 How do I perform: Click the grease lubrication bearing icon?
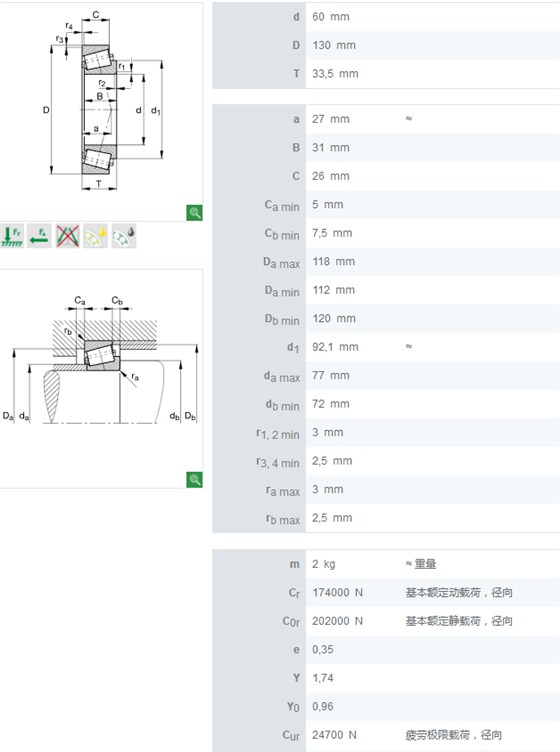pyautogui.click(x=95, y=236)
